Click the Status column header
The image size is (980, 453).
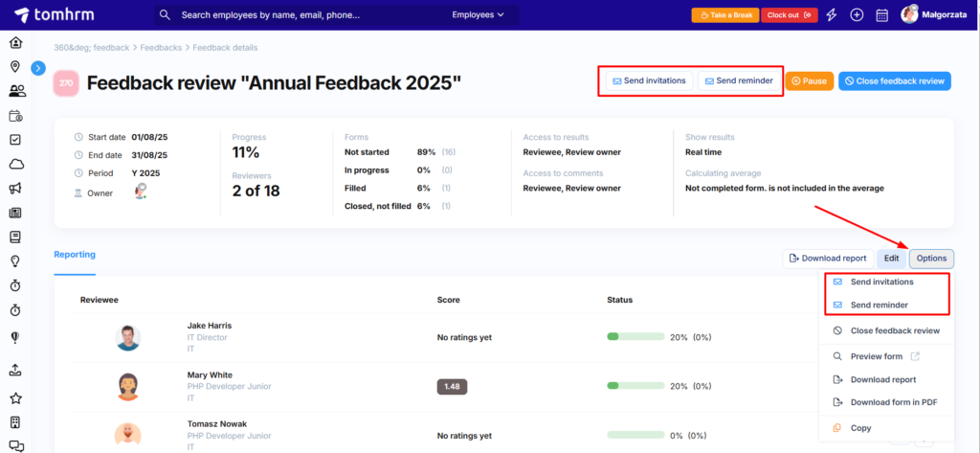pyautogui.click(x=620, y=301)
